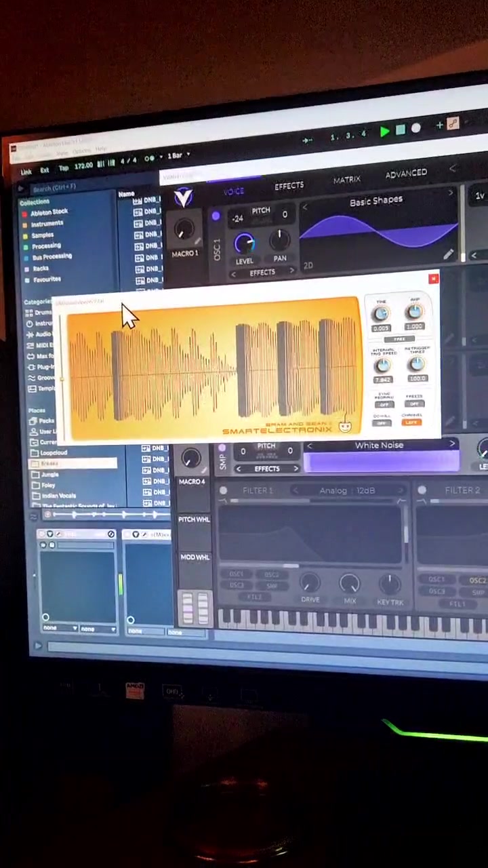Toggle the SMP sampler enable button
The height and width of the screenshot is (868, 488).
point(221,449)
